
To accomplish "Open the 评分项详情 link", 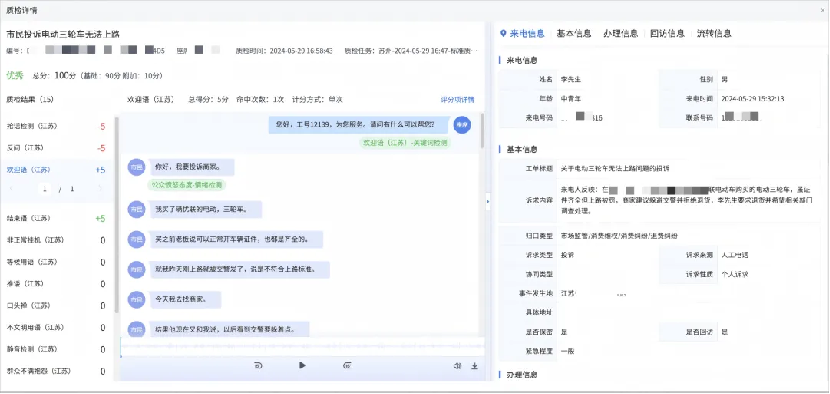I will 457,100.
